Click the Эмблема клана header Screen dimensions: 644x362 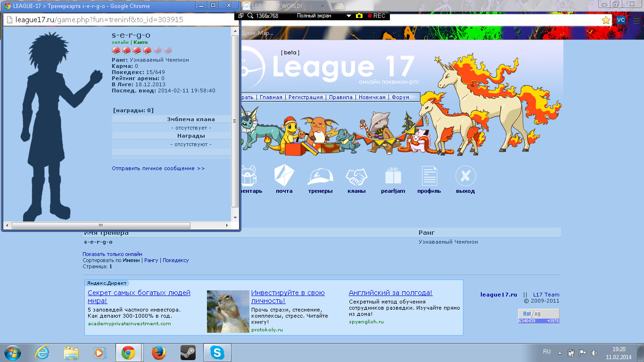190,119
